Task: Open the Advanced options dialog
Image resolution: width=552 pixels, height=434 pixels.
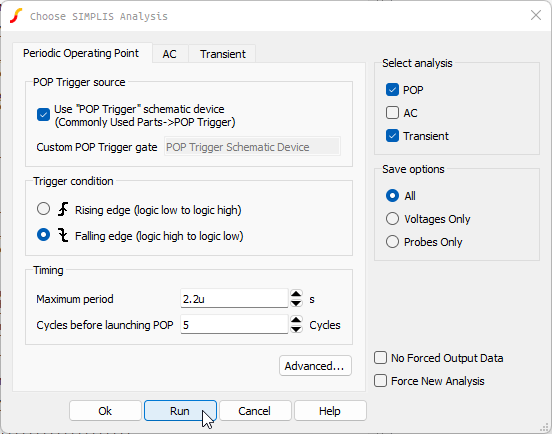Action: (x=315, y=366)
